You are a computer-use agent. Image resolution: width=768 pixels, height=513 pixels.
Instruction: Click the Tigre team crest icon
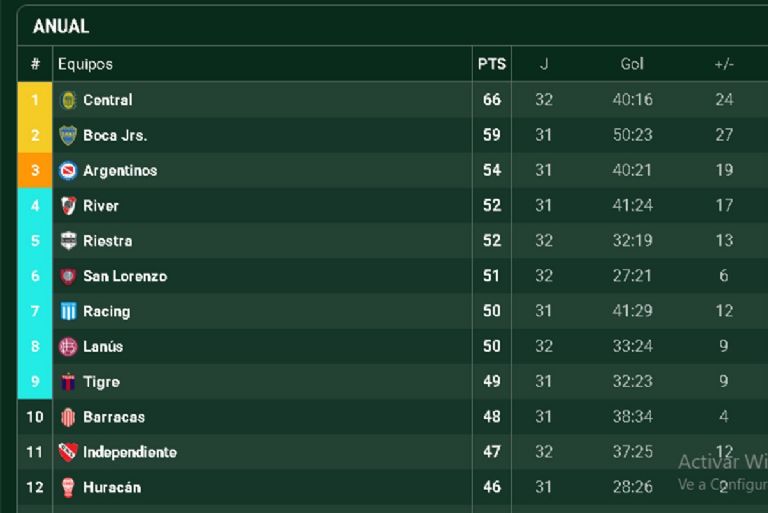[68, 382]
